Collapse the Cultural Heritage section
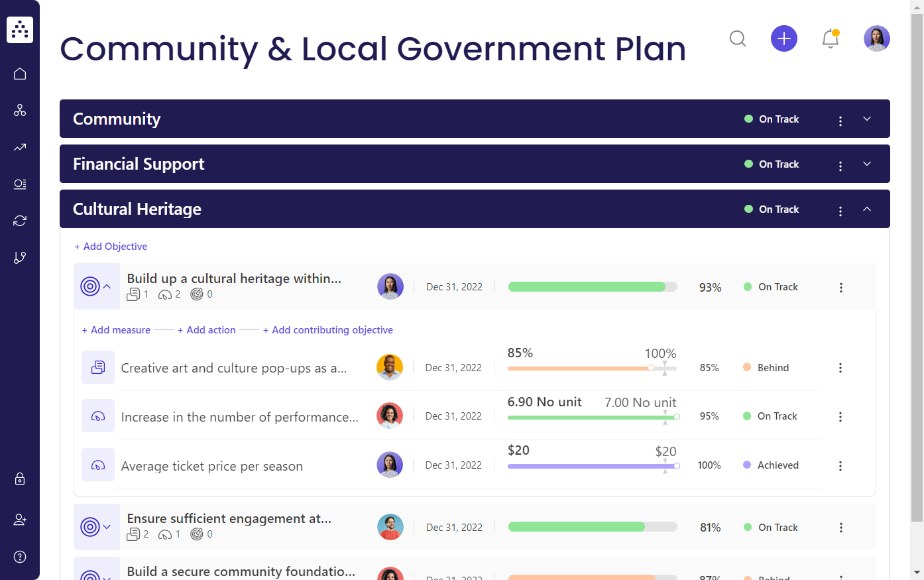This screenshot has height=580, width=924. point(867,209)
